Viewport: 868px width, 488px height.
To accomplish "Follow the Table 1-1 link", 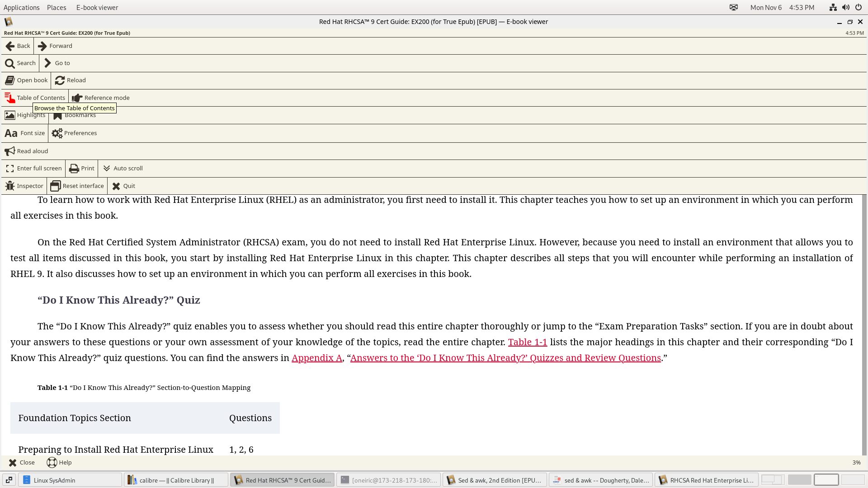I will tap(527, 342).
